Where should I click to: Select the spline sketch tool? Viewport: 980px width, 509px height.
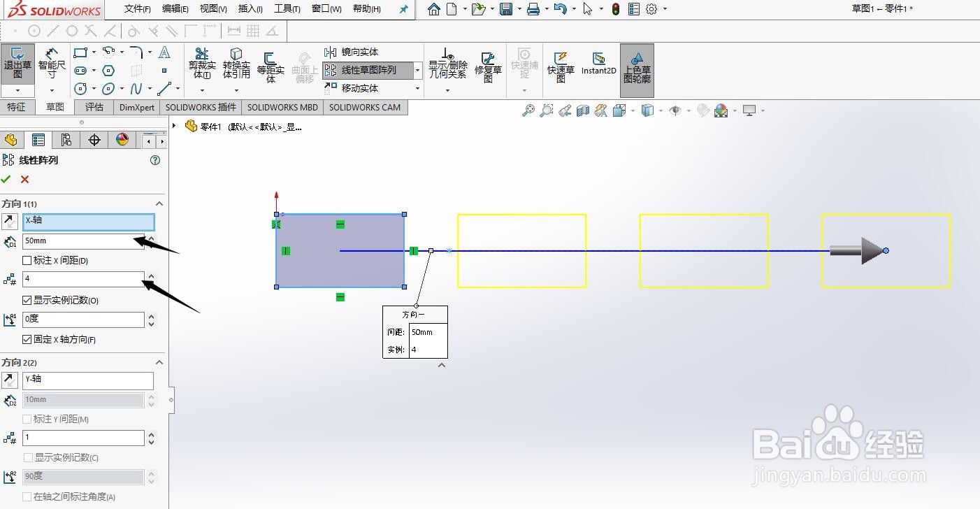coord(136,88)
